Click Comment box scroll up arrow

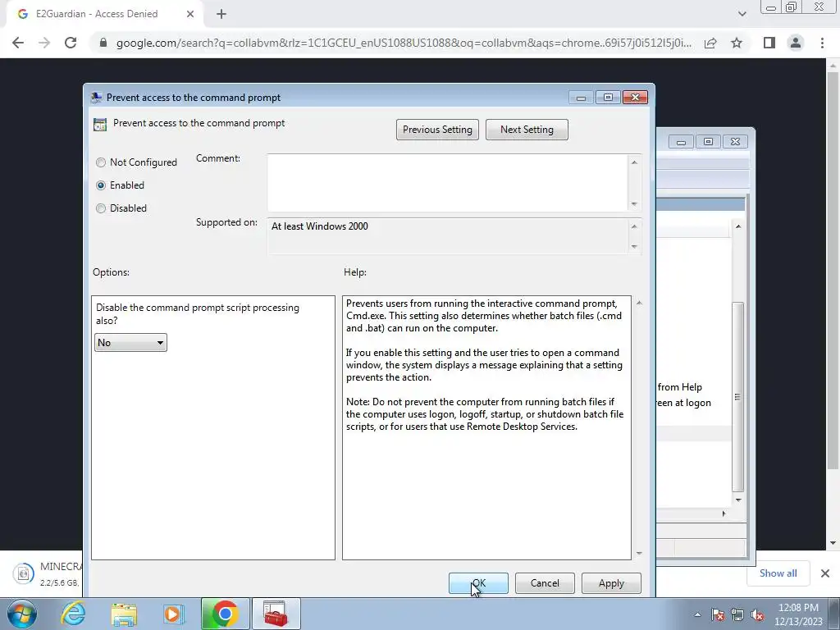point(634,162)
